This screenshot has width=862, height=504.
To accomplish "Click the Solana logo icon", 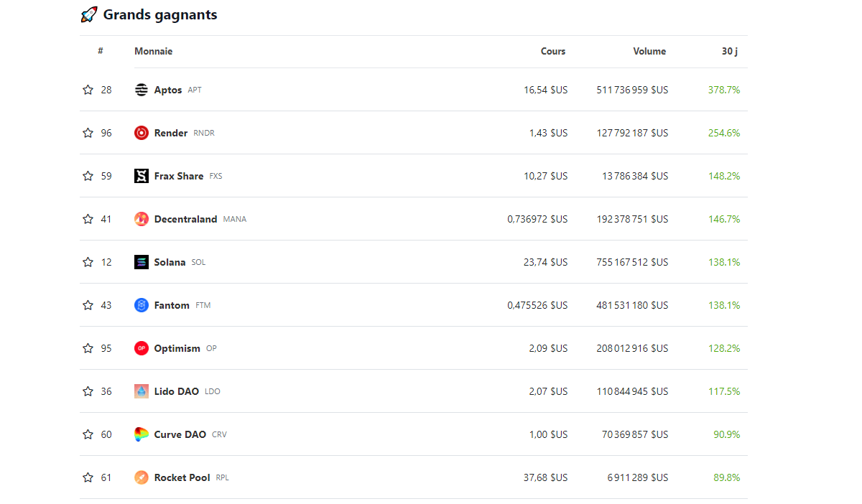I will point(142,262).
